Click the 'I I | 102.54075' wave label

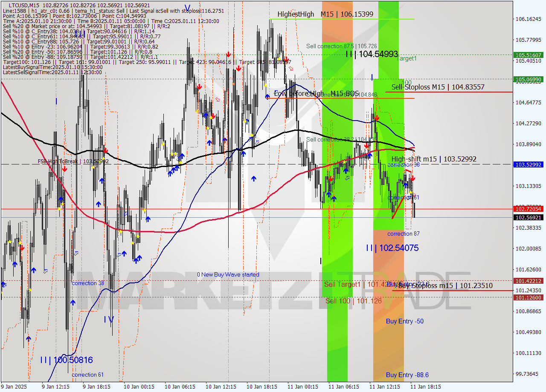[x=392, y=248]
